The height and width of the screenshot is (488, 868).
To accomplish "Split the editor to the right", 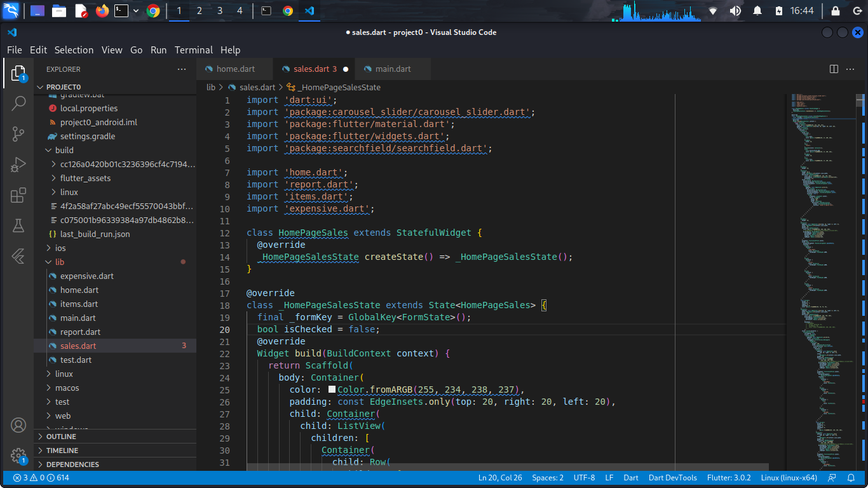I will (x=834, y=69).
